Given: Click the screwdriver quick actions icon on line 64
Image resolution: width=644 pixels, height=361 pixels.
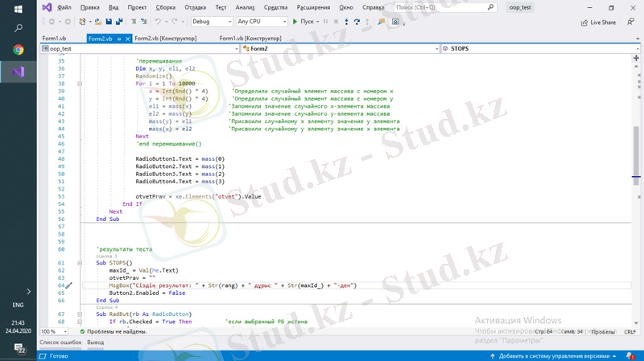Looking at the screenshot, I should [68, 285].
